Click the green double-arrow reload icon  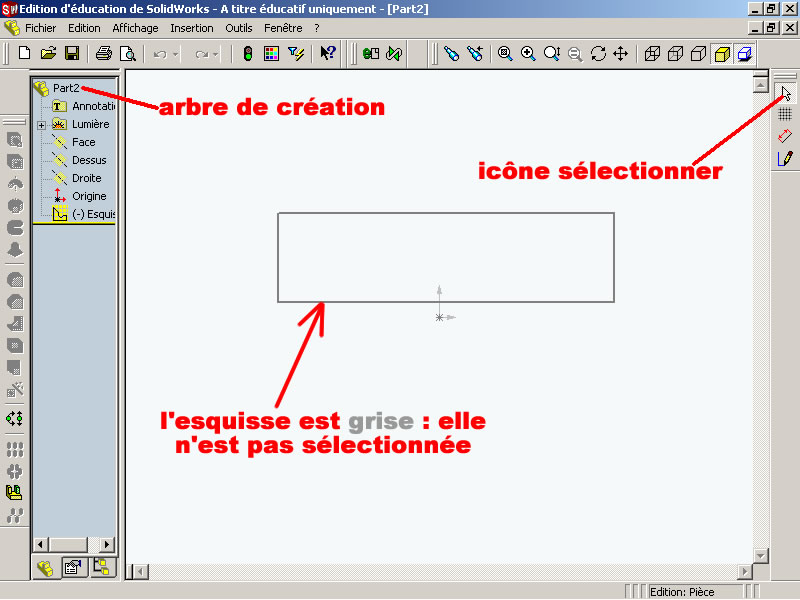point(394,53)
